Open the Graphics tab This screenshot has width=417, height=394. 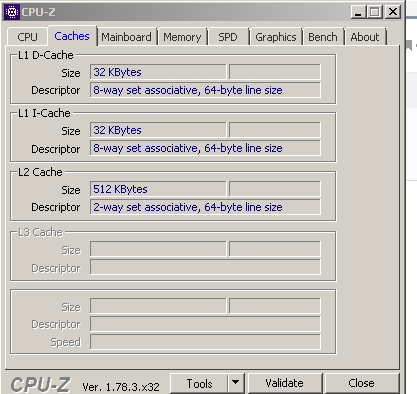pyautogui.click(x=276, y=37)
